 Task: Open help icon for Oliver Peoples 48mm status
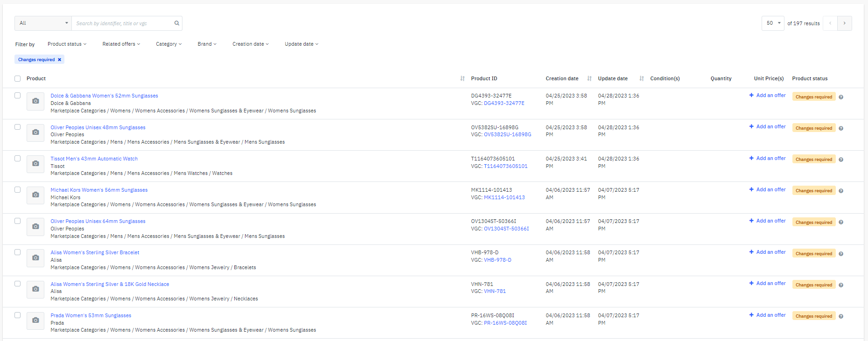841,128
